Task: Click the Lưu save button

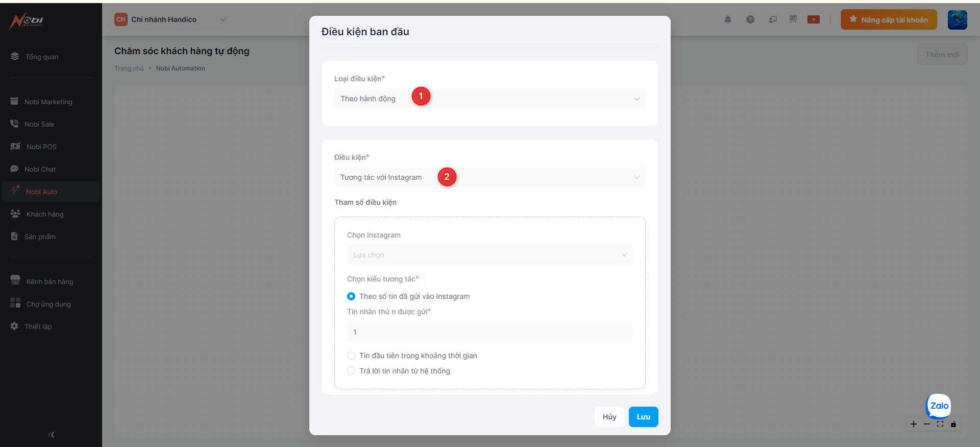Action: point(643,417)
